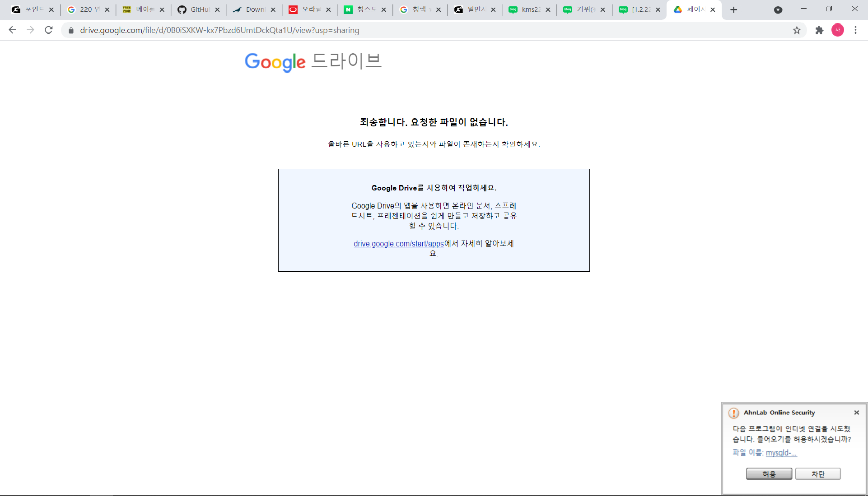Click the Google Drive logo on the page

click(313, 61)
